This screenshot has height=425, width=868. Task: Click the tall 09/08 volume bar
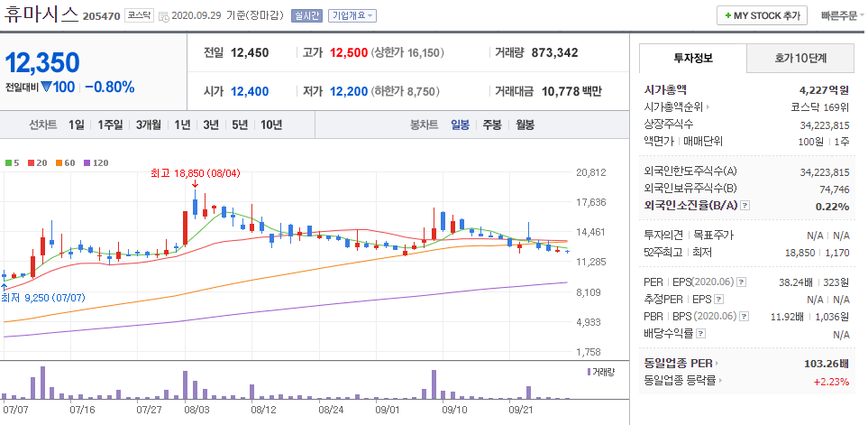click(434, 384)
